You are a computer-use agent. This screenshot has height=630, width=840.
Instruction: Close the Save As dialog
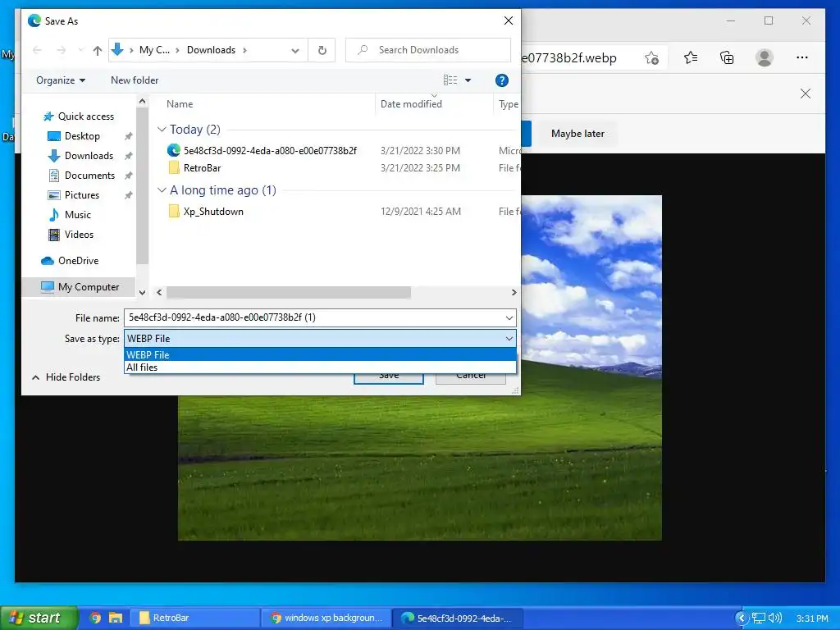pos(509,21)
